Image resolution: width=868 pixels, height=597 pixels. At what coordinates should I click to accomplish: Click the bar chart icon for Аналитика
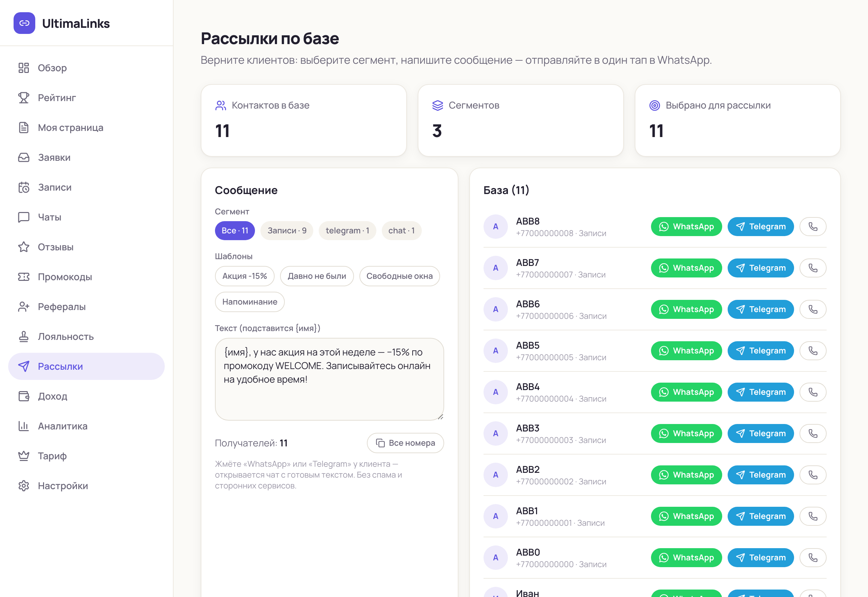click(23, 426)
